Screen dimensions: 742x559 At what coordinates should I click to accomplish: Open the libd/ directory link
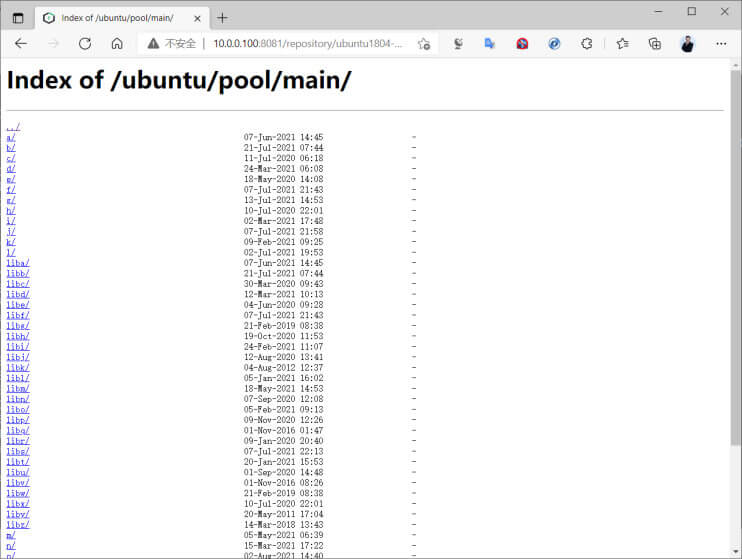pos(18,294)
